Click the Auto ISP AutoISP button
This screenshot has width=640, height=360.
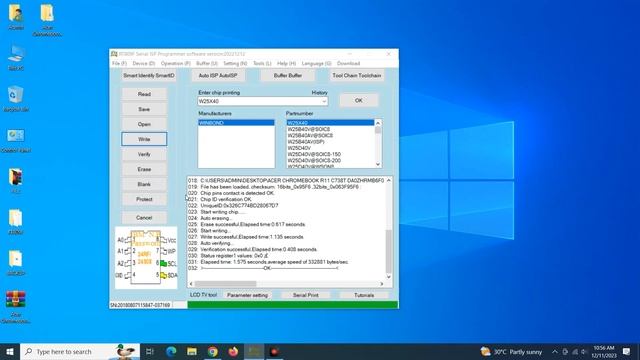pos(218,76)
